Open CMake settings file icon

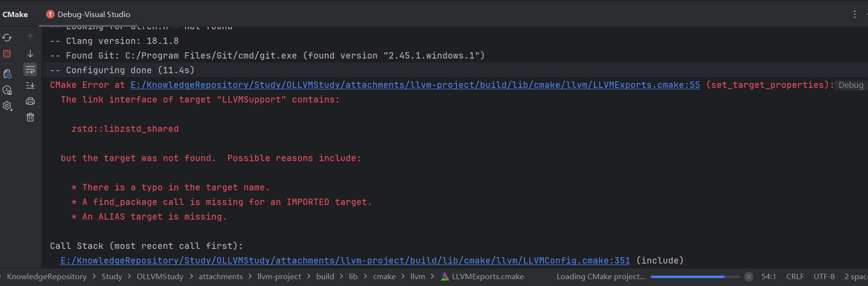pyautogui.click(x=7, y=74)
